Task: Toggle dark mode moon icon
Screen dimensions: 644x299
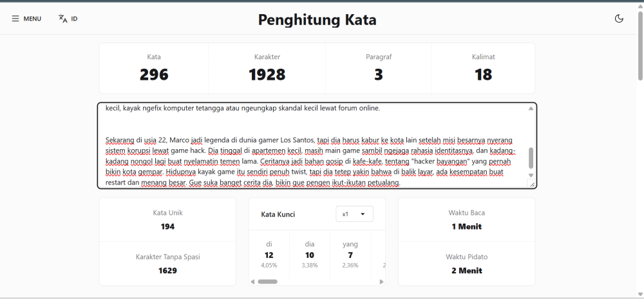Action: click(619, 19)
